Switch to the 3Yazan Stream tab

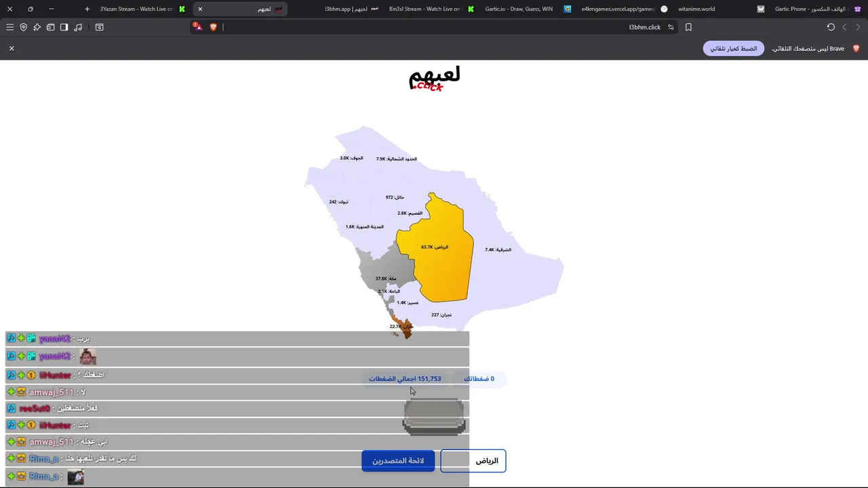(x=142, y=9)
